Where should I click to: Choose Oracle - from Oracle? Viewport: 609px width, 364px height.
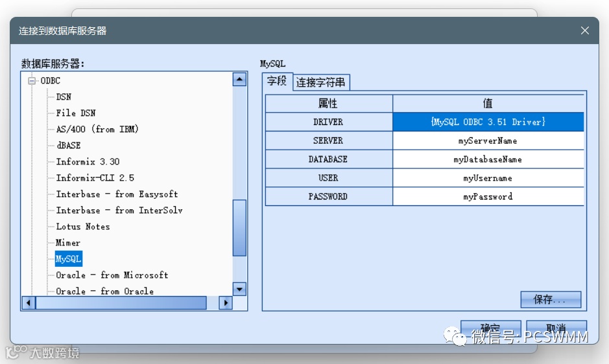[104, 291]
